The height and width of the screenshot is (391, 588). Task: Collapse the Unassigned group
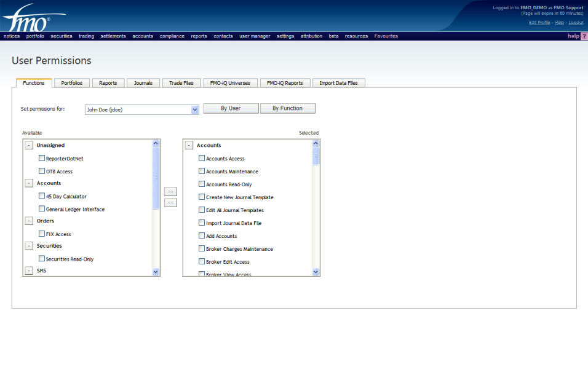tap(29, 146)
